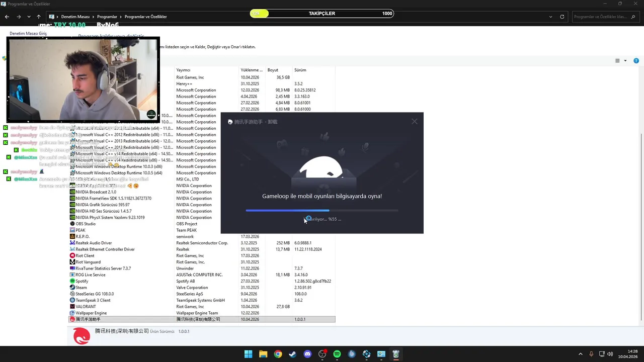Click the Valve Corporation publisher cell

click(x=192, y=288)
